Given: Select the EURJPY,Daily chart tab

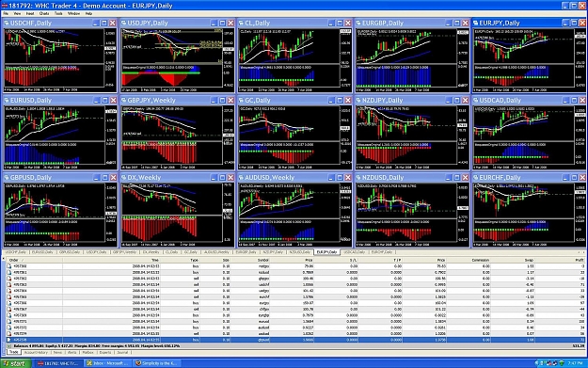Looking at the screenshot, I should (327, 252).
